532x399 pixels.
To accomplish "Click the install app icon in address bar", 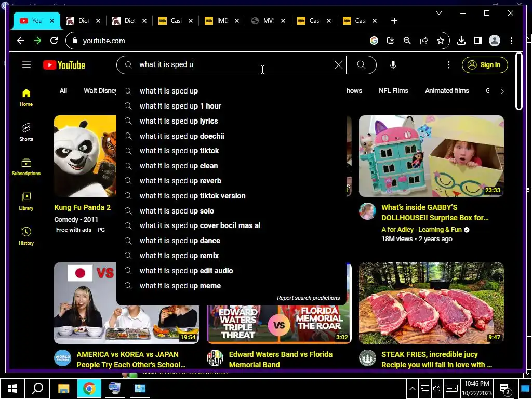I will tap(391, 41).
